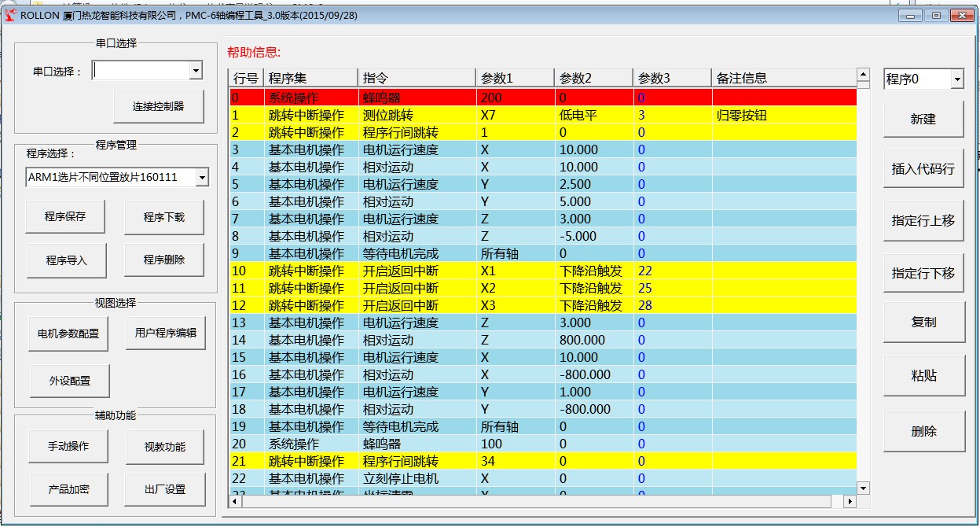Click the 插入代码行 insert row button

(923, 168)
